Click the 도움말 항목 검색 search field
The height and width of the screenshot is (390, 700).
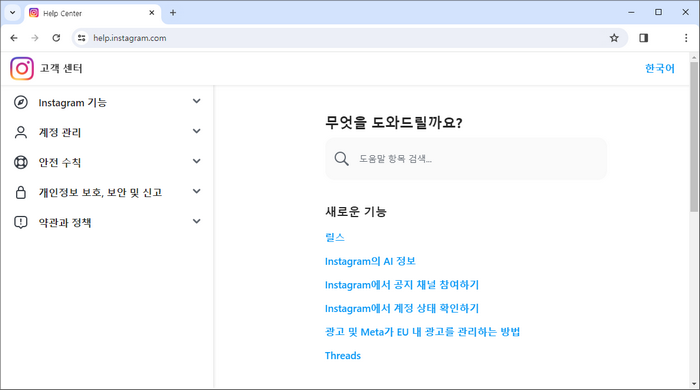coord(466,158)
